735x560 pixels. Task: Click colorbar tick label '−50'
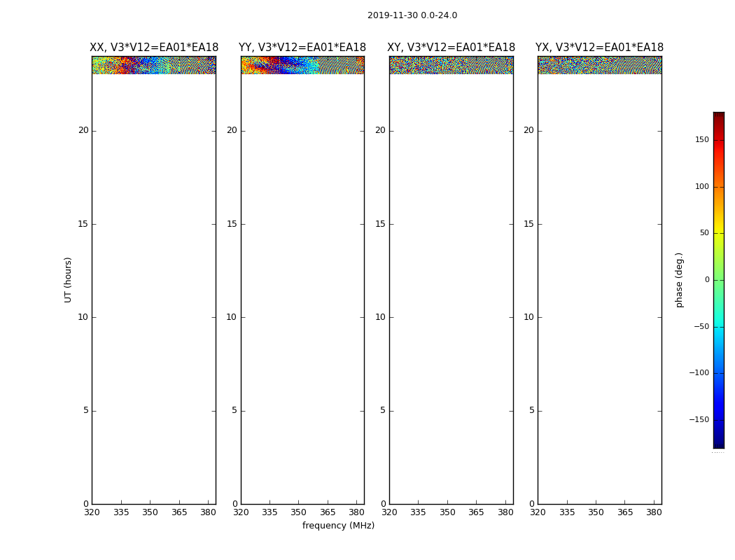pyautogui.click(x=701, y=326)
